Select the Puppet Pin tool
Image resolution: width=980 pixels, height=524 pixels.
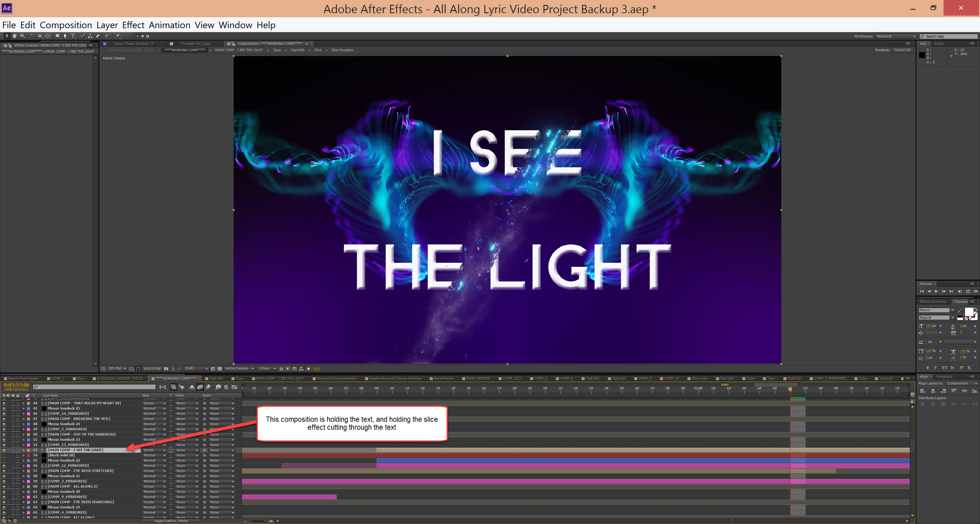[x=118, y=36]
